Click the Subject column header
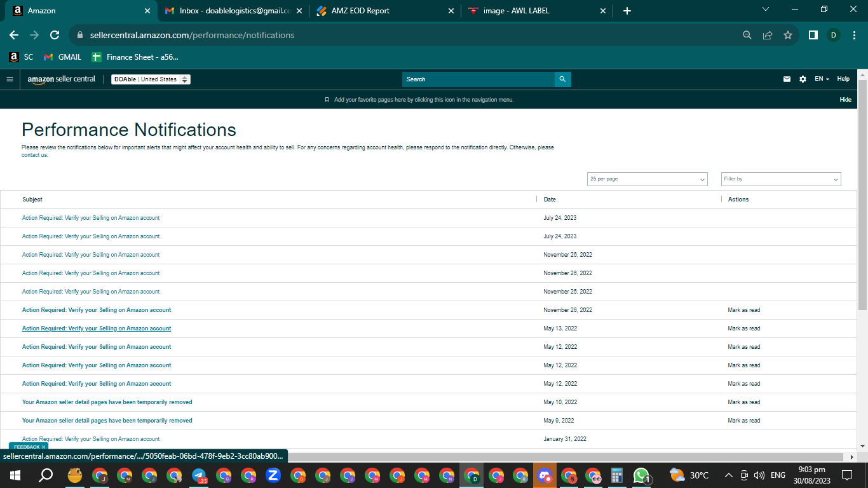Viewport: 868px width, 488px height. click(32, 200)
